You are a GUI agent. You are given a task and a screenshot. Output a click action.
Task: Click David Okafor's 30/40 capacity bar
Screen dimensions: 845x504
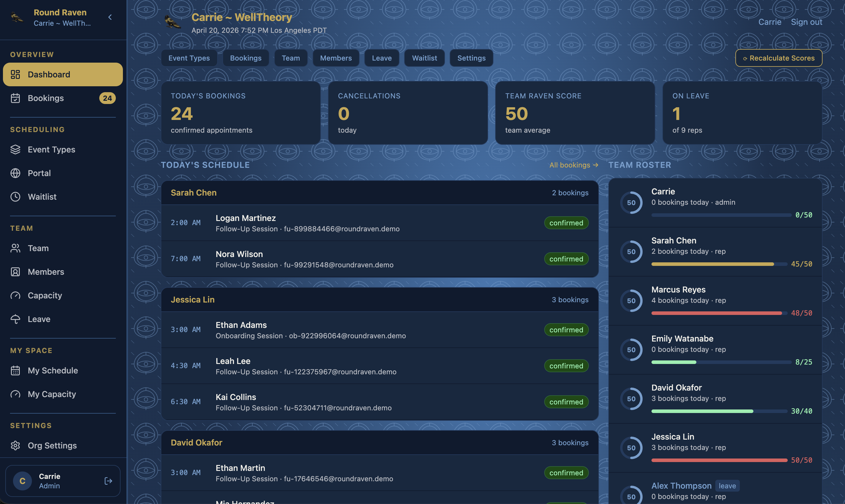coord(719,411)
